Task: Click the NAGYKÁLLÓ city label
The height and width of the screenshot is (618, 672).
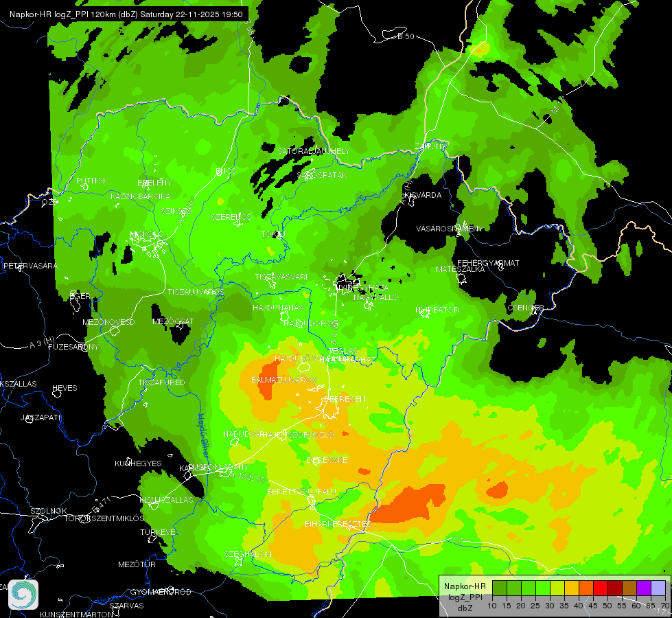Action: 376,297
